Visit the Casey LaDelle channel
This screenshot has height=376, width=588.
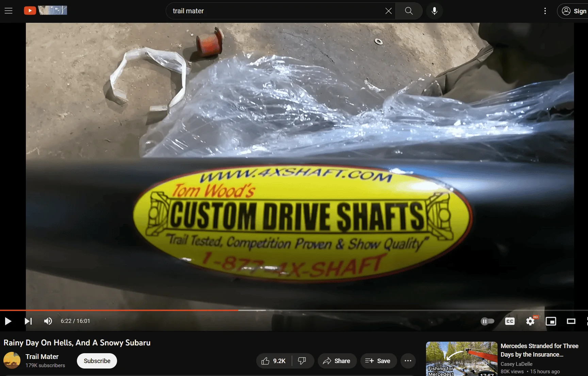(x=517, y=364)
